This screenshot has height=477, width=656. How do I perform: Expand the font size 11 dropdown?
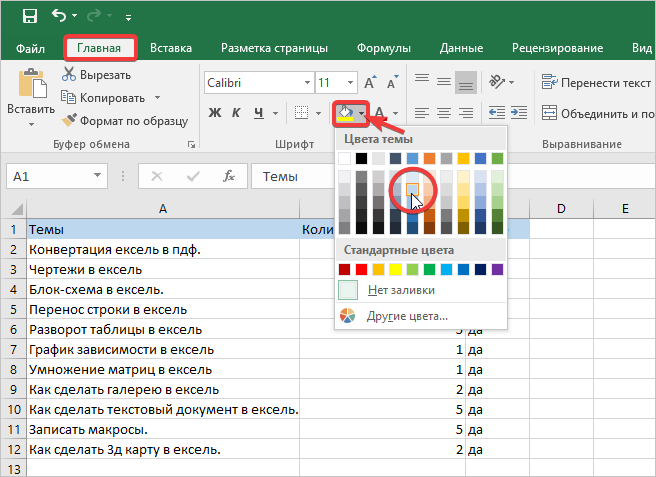(x=350, y=82)
